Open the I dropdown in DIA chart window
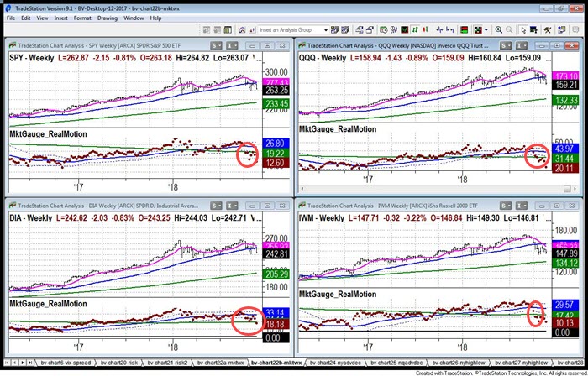 [x=232, y=206]
